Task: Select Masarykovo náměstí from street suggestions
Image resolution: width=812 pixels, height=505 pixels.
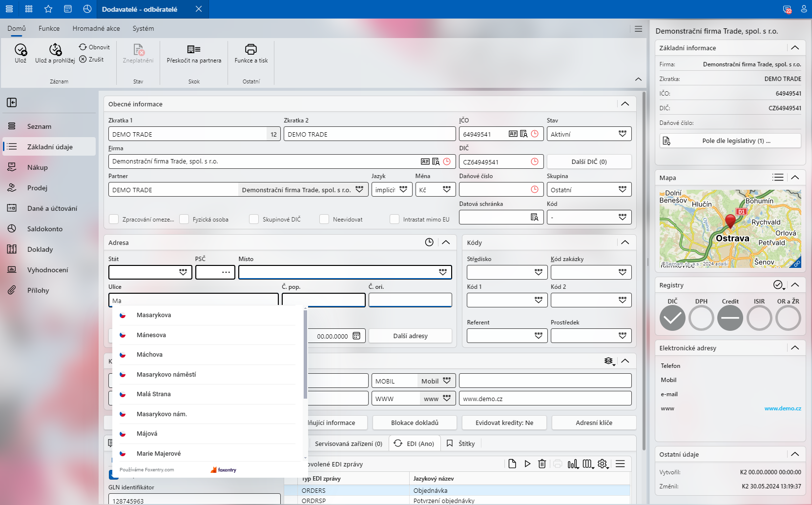Action: click(166, 374)
